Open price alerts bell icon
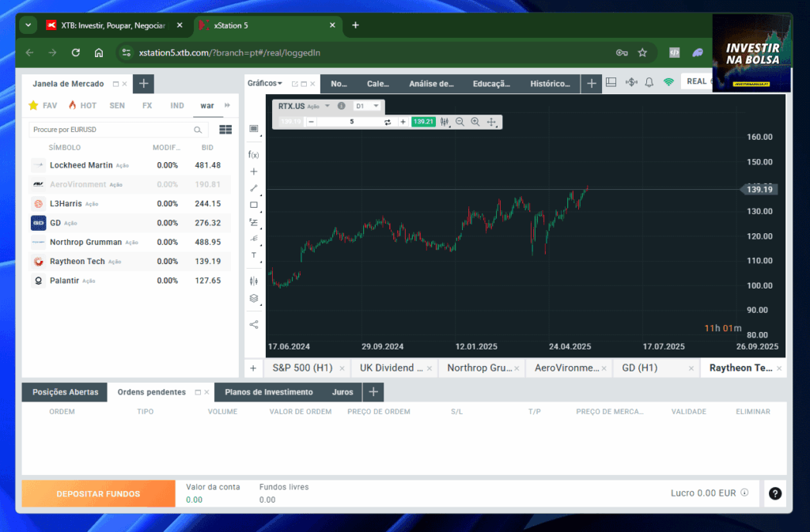The width and height of the screenshot is (810, 532). tap(649, 82)
